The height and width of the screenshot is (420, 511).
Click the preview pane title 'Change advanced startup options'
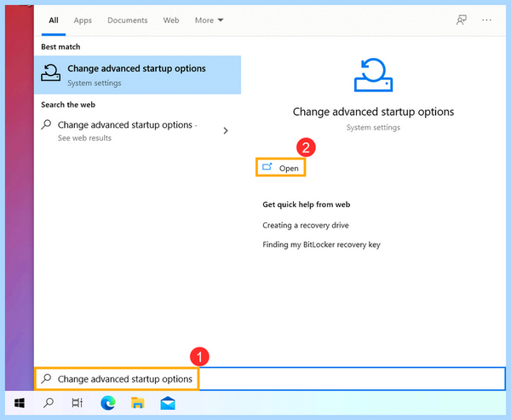(x=373, y=112)
